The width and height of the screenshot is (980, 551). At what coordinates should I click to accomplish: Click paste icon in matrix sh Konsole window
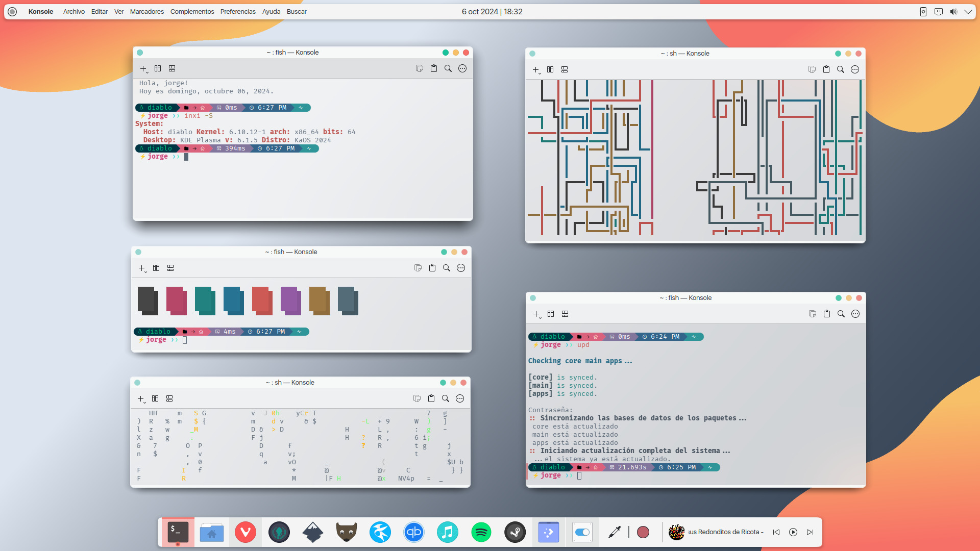pyautogui.click(x=431, y=398)
